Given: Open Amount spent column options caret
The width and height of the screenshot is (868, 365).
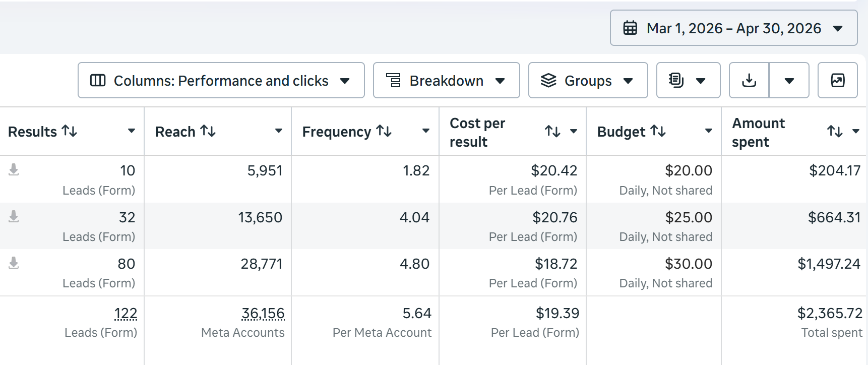Looking at the screenshot, I should (x=856, y=132).
